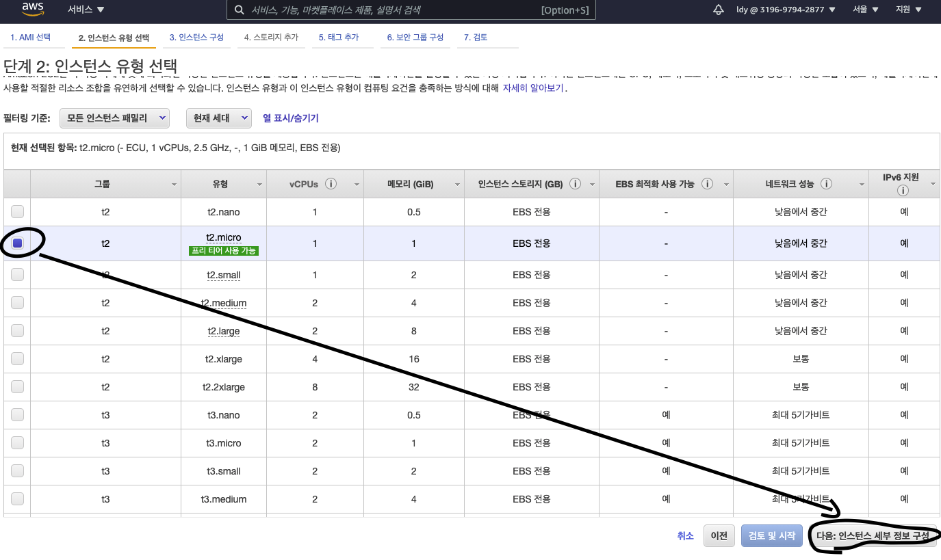Open the vCPUs column sort arrow
This screenshot has width=941, height=560.
click(356, 185)
